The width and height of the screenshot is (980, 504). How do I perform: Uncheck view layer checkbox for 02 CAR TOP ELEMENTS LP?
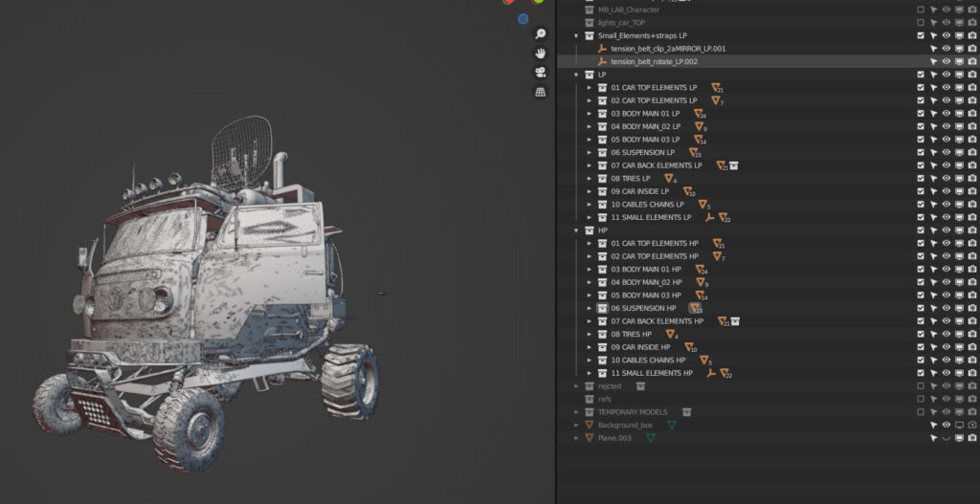[921, 100]
